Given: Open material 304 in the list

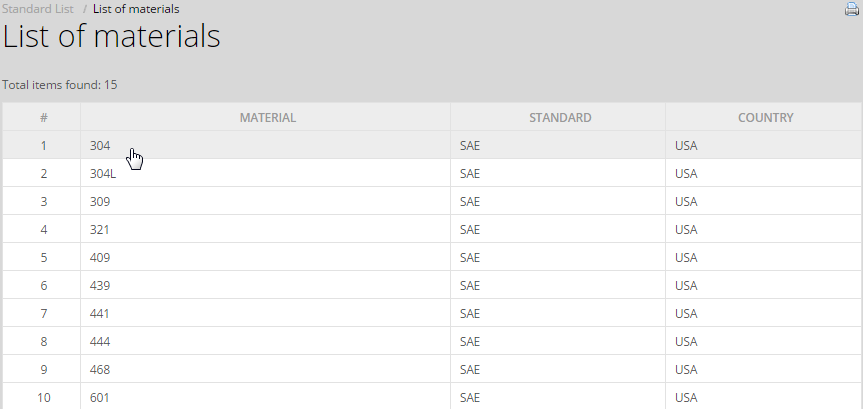Looking at the screenshot, I should tap(100, 146).
